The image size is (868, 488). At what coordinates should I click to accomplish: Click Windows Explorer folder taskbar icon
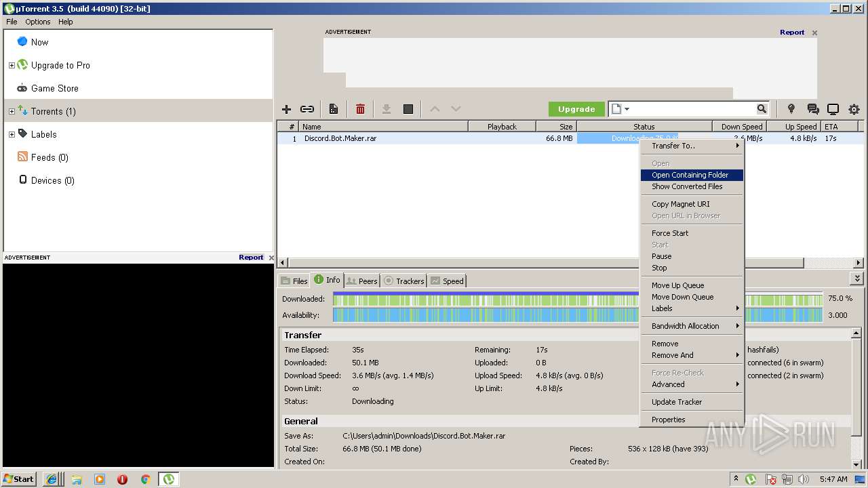click(x=77, y=479)
